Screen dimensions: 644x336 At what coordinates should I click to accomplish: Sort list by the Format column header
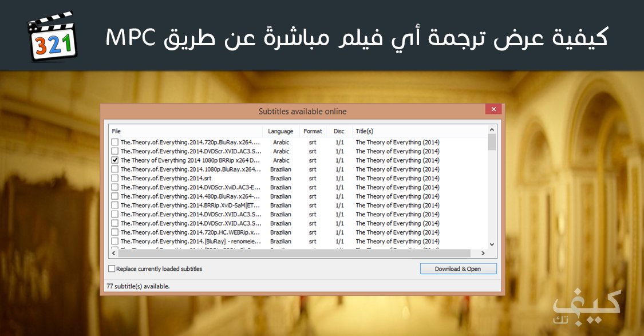click(x=313, y=131)
